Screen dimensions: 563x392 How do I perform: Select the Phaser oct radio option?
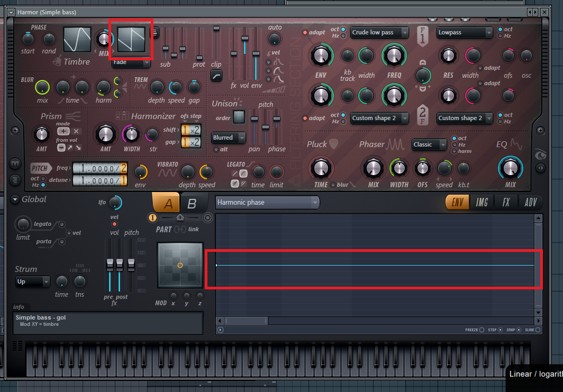[x=454, y=138]
